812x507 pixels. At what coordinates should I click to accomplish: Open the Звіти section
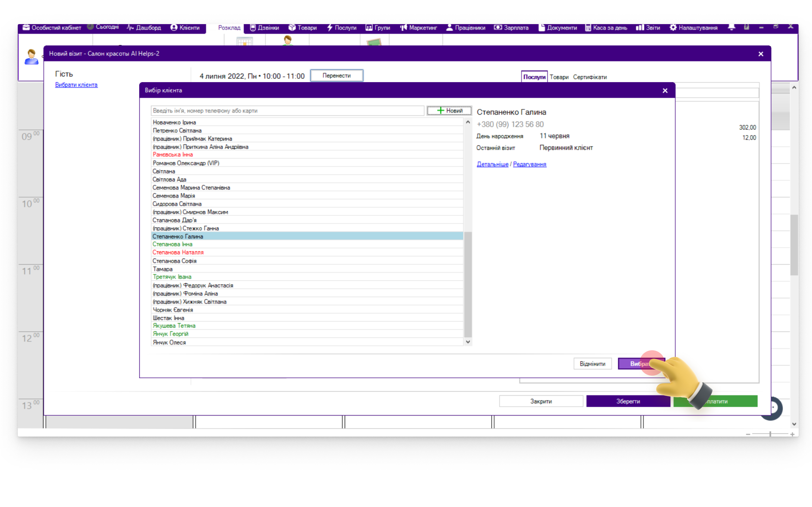648,28
